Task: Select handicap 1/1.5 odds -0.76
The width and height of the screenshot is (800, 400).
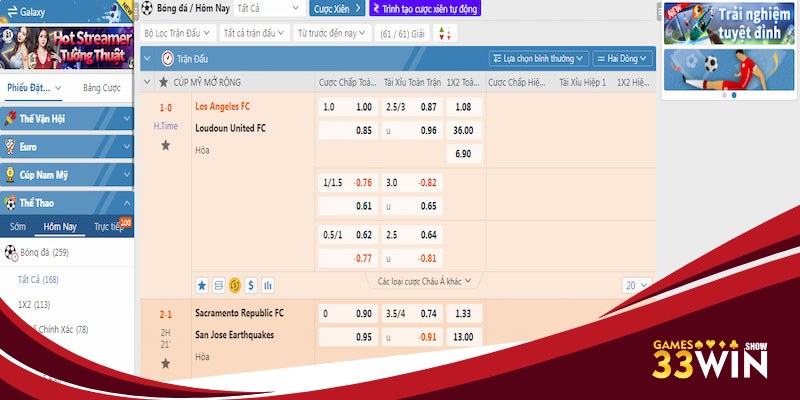Action: (x=348, y=183)
